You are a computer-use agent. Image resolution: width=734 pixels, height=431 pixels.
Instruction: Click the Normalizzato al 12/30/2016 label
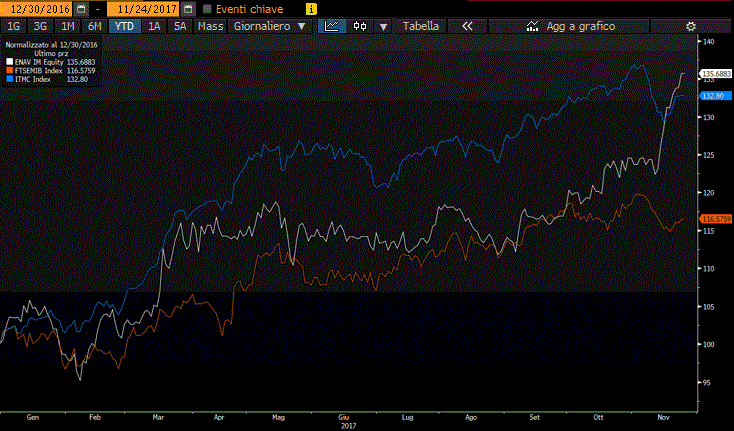pos(51,45)
